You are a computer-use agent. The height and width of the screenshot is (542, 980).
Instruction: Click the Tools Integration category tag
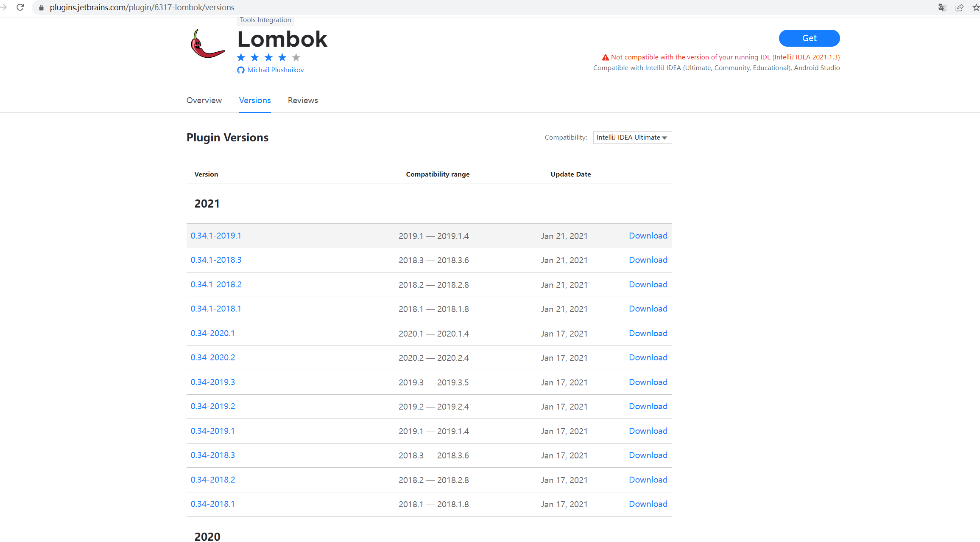(265, 20)
